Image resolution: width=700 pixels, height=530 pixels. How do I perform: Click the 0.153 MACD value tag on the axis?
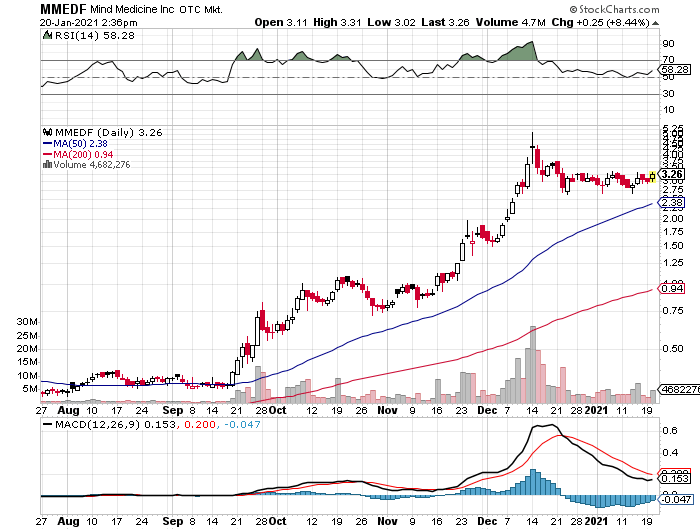(x=675, y=479)
